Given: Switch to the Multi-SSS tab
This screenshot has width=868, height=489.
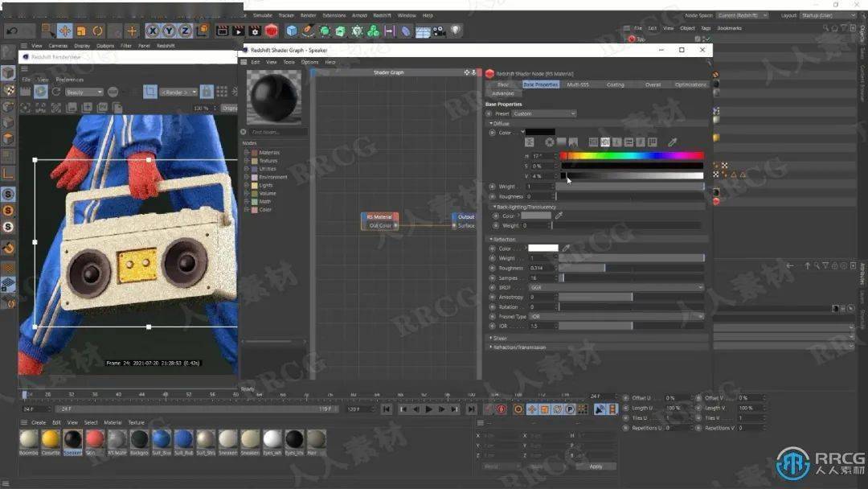Looking at the screenshot, I should pyautogui.click(x=577, y=84).
